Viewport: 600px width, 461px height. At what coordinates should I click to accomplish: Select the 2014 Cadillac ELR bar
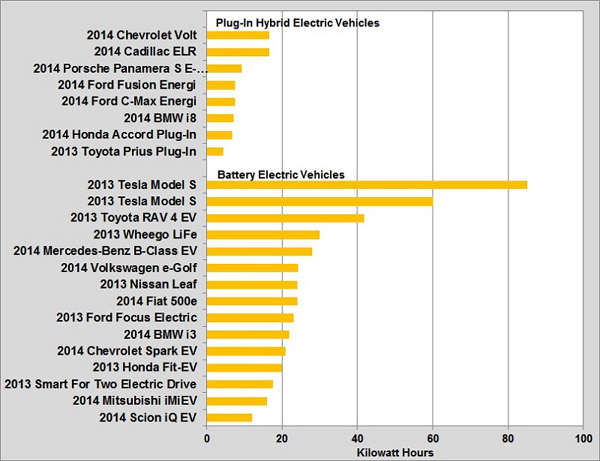tap(238, 52)
